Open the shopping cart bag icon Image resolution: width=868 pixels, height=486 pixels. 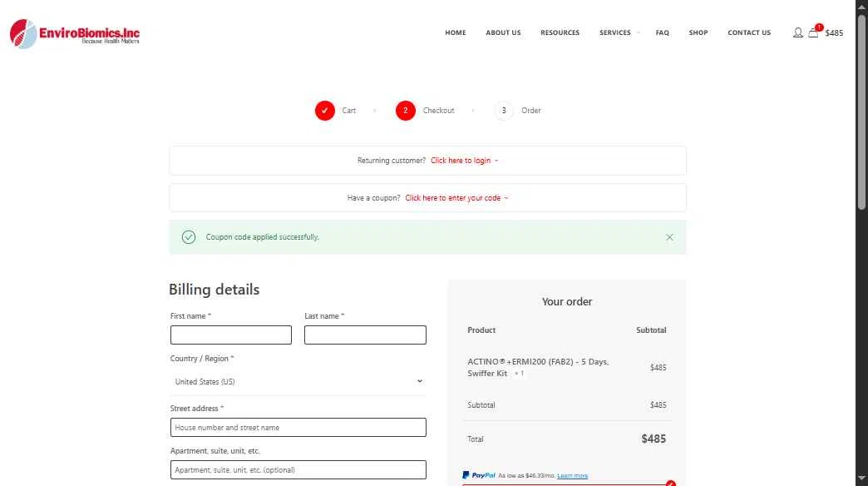point(812,32)
